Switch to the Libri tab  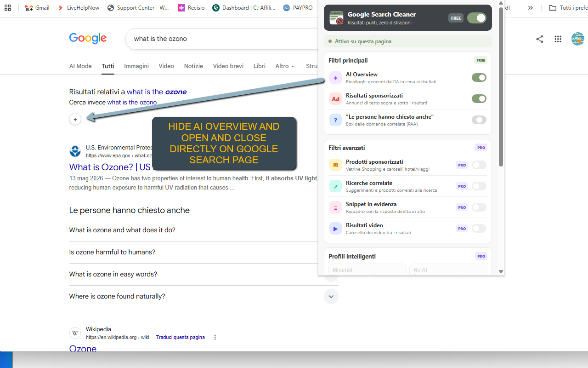(x=260, y=66)
